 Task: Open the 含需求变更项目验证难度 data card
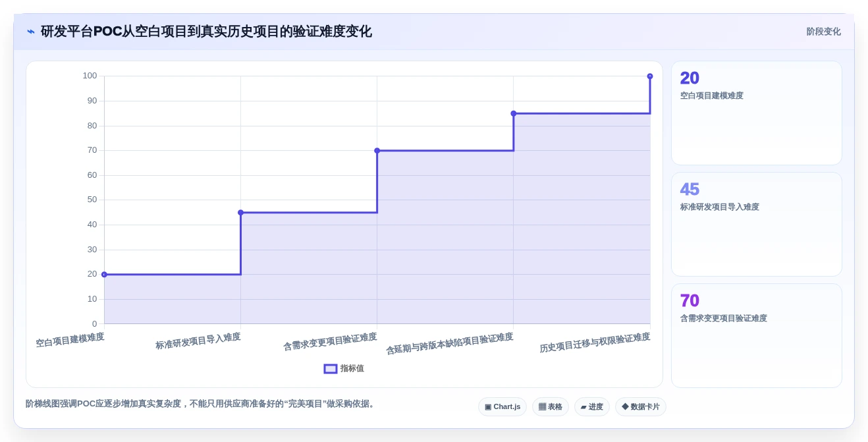(x=757, y=335)
